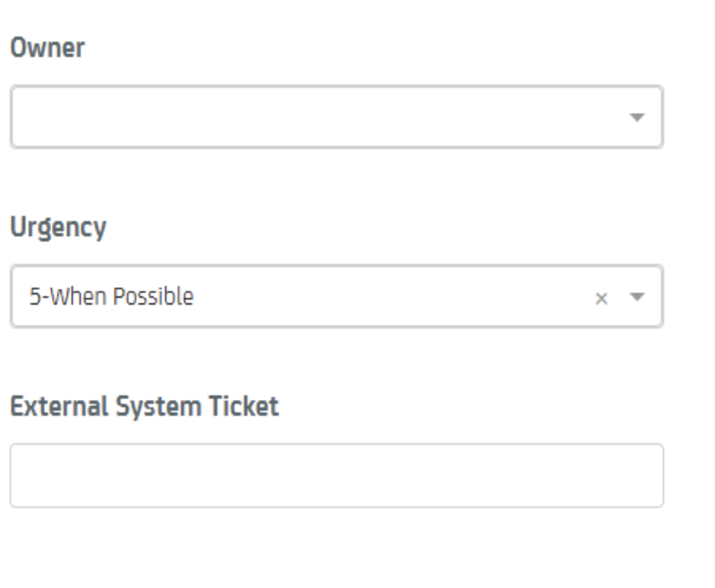Reset Urgency by clicking the small x
715x588 pixels.
coord(602,298)
